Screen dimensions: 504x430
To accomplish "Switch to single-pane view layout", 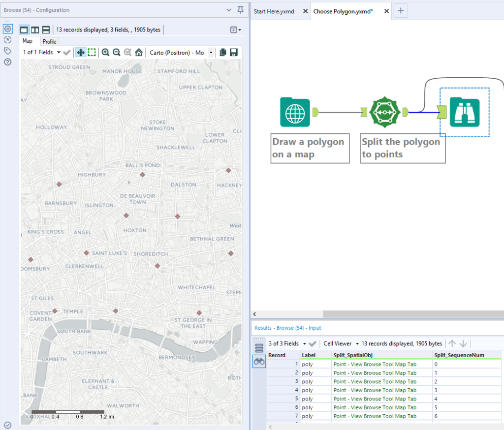I will coord(24,30).
